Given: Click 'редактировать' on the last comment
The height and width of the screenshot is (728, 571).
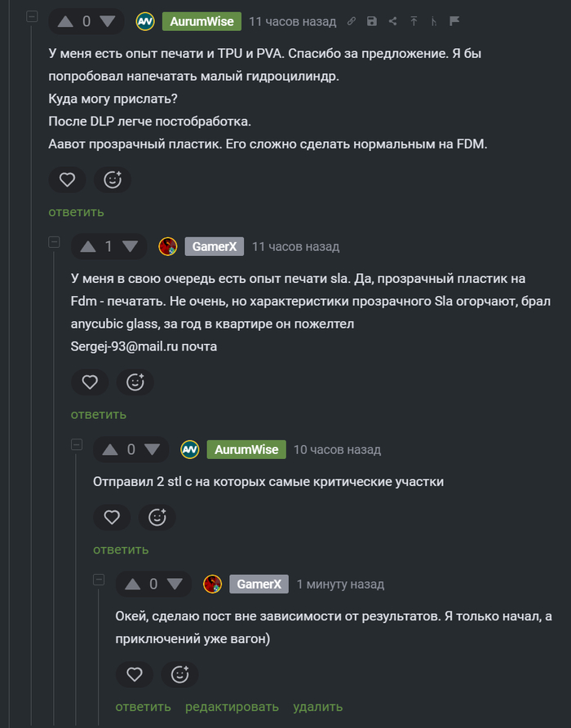Looking at the screenshot, I should click(232, 707).
